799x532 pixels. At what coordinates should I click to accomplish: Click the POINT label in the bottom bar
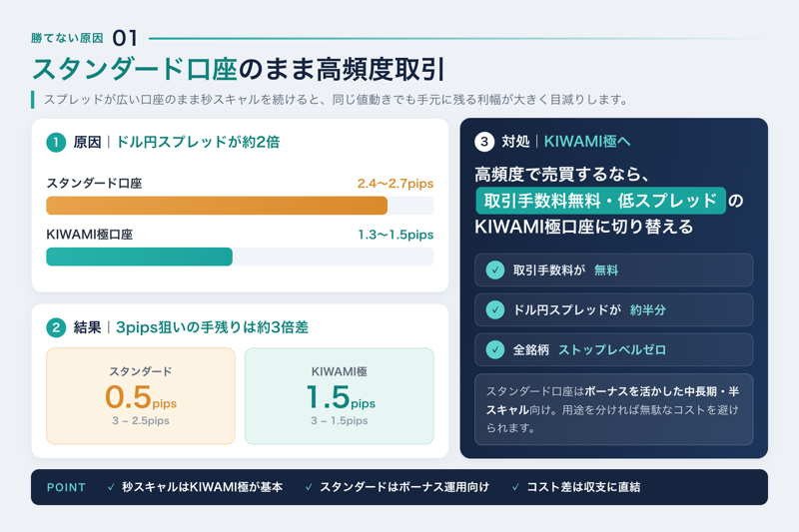click(x=66, y=487)
